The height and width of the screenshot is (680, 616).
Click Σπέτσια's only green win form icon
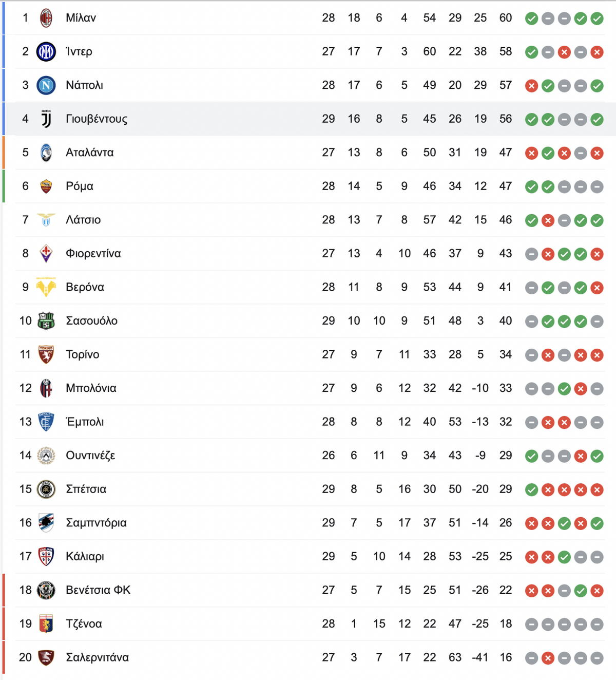tap(531, 490)
